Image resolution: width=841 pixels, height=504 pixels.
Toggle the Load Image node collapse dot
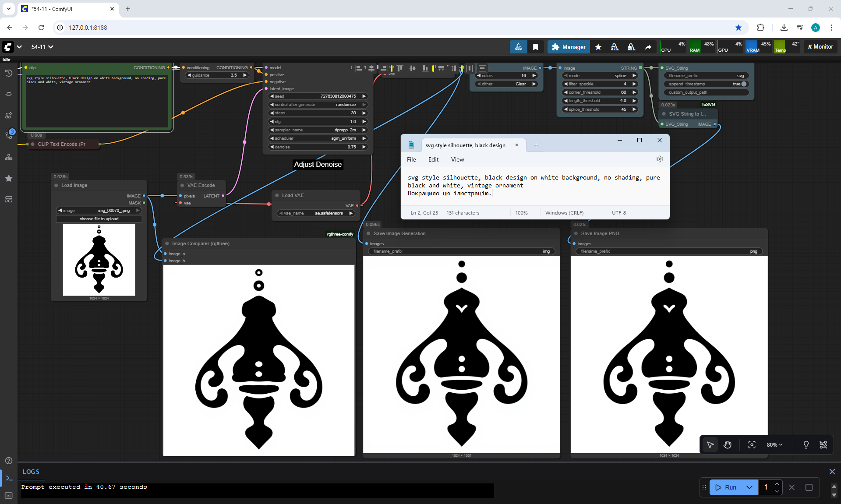(x=57, y=186)
